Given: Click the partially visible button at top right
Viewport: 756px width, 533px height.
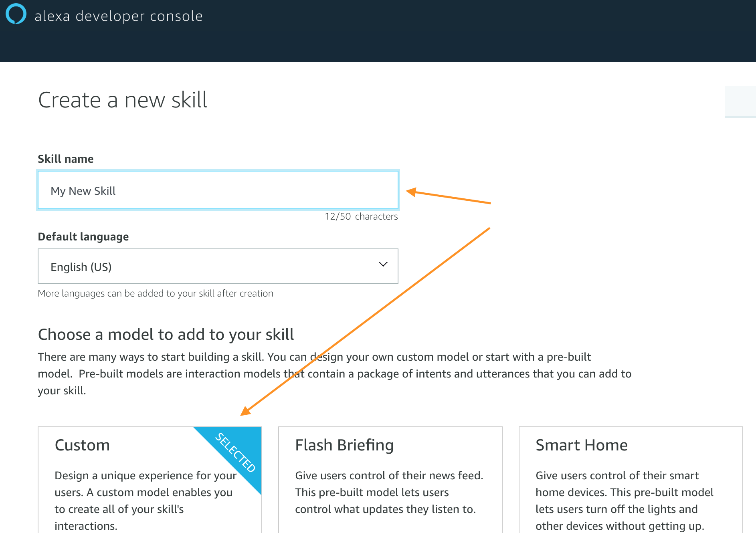Looking at the screenshot, I should pos(740,102).
